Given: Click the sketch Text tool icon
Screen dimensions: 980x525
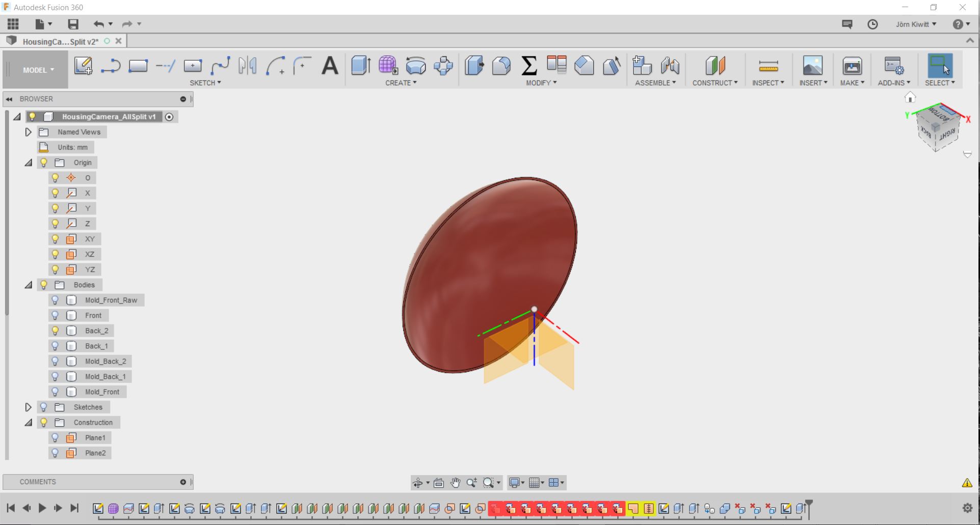Looking at the screenshot, I should [x=330, y=66].
